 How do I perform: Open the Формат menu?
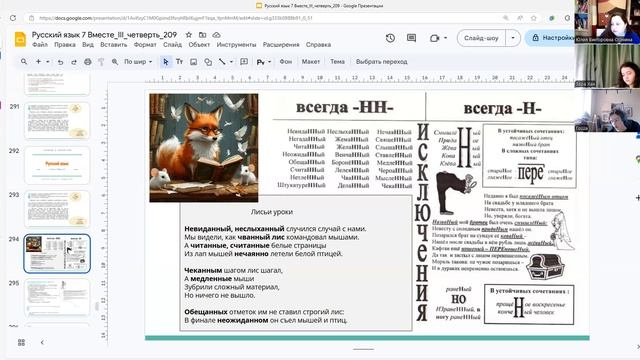[x=145, y=44]
